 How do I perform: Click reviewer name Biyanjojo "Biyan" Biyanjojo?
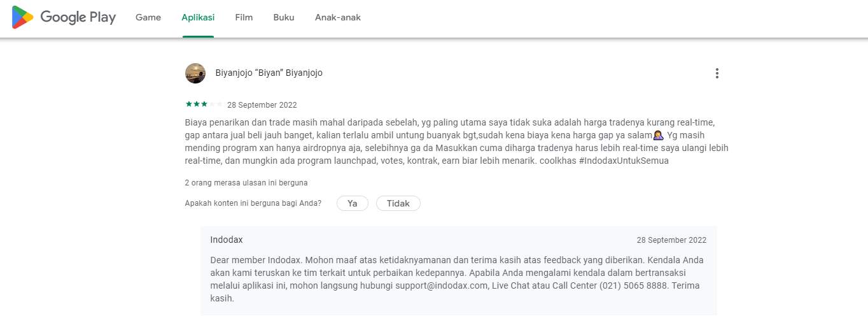pyautogui.click(x=269, y=73)
